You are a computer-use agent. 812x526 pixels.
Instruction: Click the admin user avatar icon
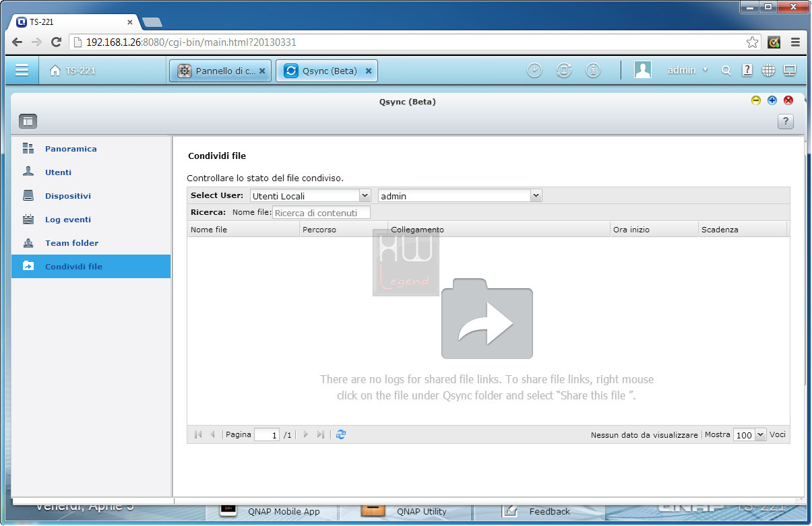pyautogui.click(x=643, y=70)
